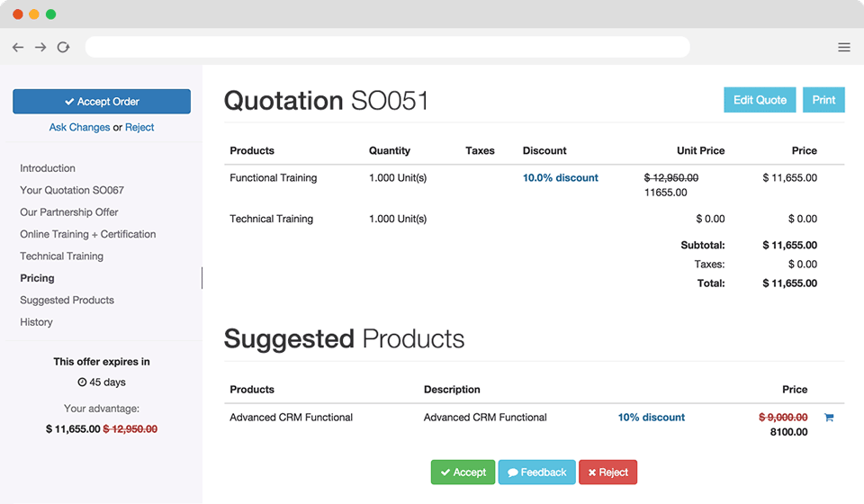Click the Reject link in sidebar
The width and height of the screenshot is (864, 504).
pos(139,128)
